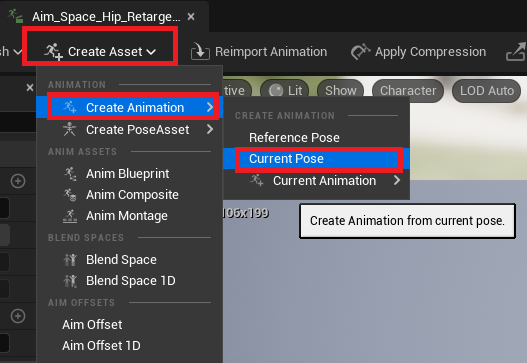Open the Create Asset dropdown
Image resolution: width=527 pixels, height=363 pixels.
[x=100, y=51]
